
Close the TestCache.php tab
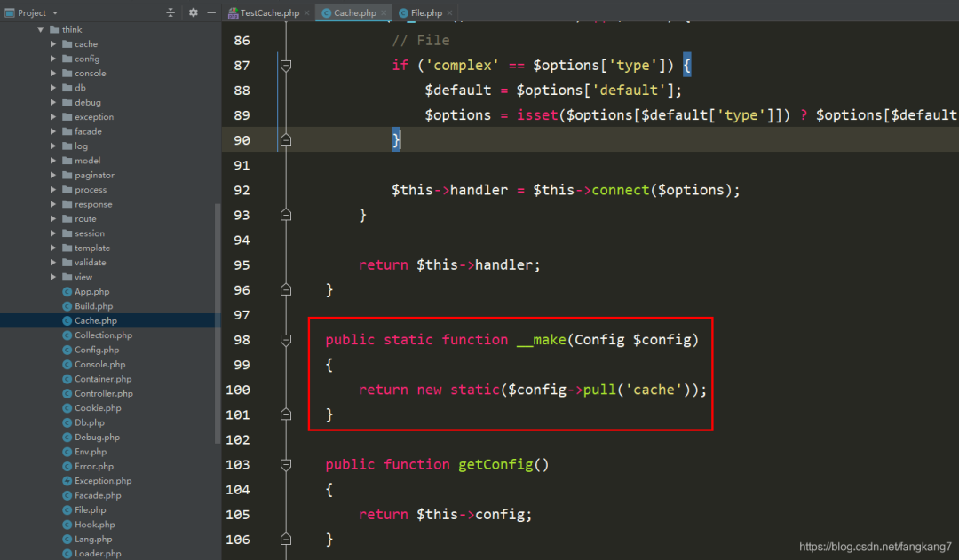pos(307,12)
